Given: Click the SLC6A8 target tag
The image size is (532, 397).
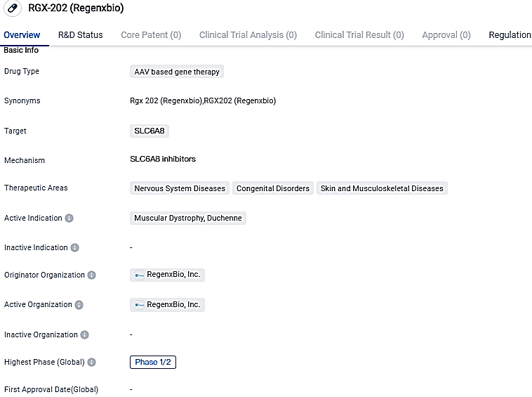Looking at the screenshot, I should pyautogui.click(x=149, y=131).
